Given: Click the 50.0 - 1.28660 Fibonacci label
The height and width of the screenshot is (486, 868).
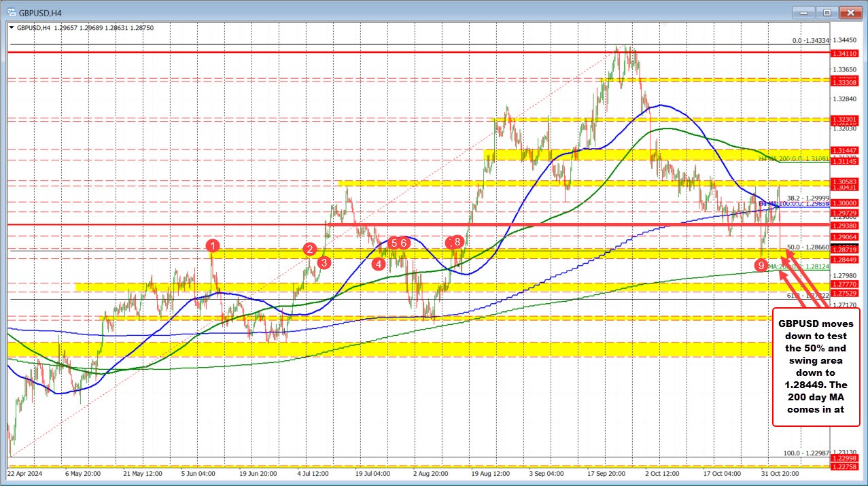Looking at the screenshot, I should [x=808, y=247].
